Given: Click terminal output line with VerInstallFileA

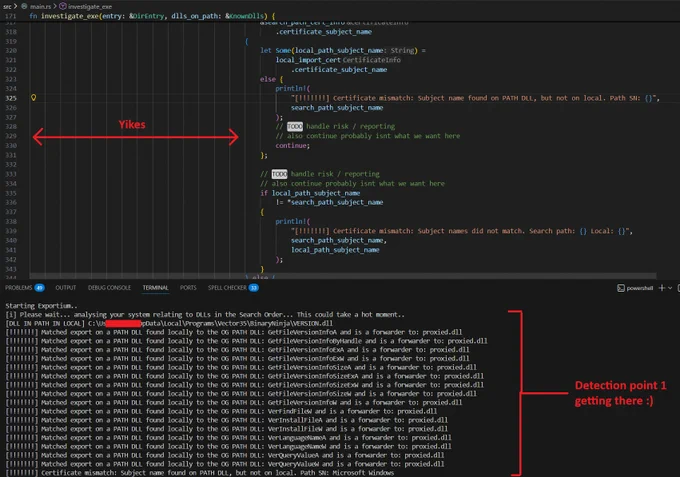Looking at the screenshot, I should [226, 420].
